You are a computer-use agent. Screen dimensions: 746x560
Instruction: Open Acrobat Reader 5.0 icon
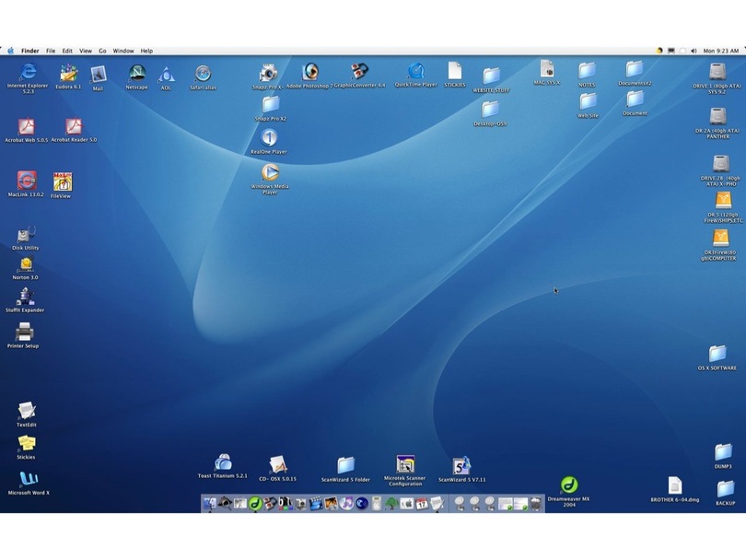pyautogui.click(x=74, y=126)
